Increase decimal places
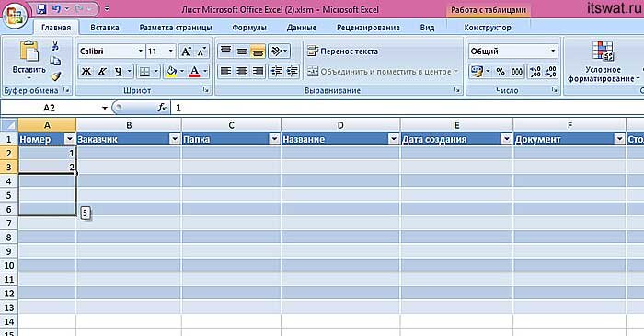Viewport: 644px width, 336px height. point(535,72)
